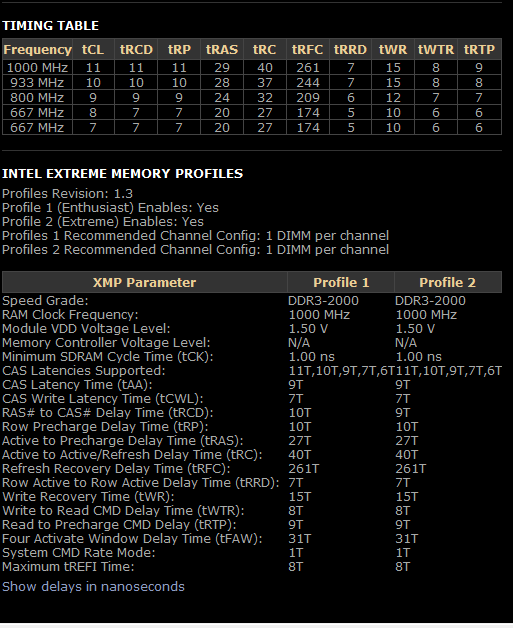This screenshot has width=513, height=628.
Task: Click the 261 tRFC value cell
Action: [x=308, y=67]
